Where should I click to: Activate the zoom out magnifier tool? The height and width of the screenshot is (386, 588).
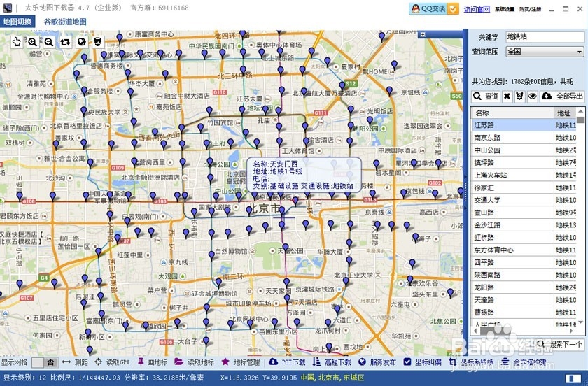pyautogui.click(x=49, y=41)
